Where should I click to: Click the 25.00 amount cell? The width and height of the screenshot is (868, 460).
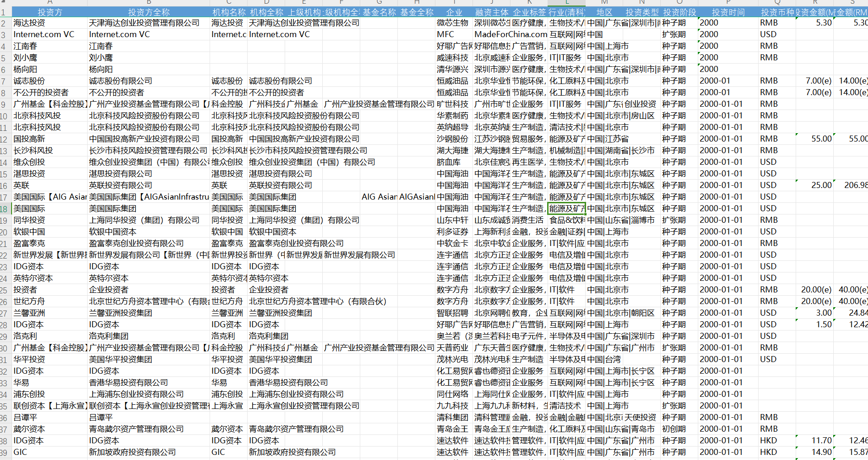815,185
